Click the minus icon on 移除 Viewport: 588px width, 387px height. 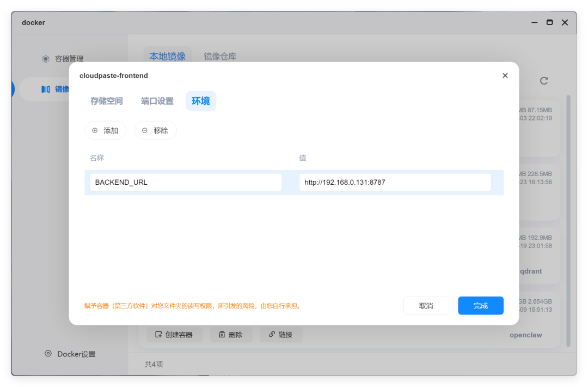(x=144, y=130)
